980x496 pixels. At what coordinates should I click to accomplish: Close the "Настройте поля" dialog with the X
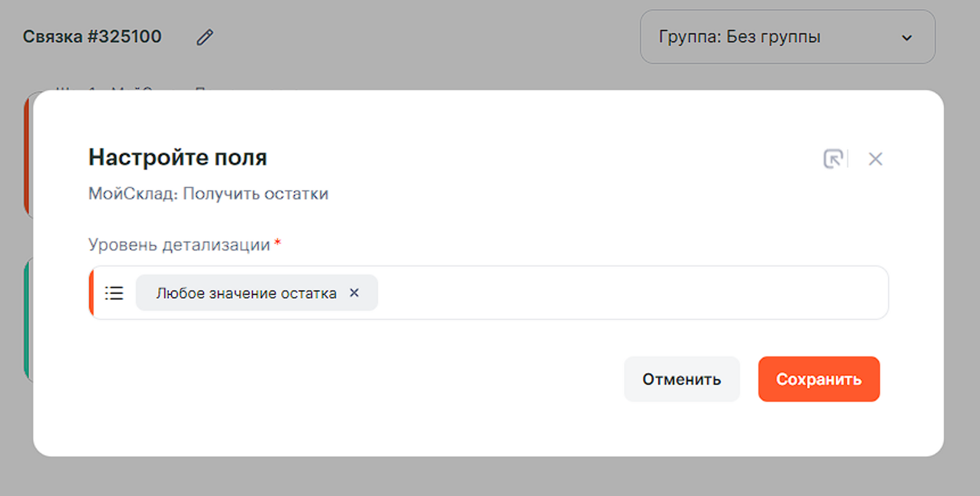pyautogui.click(x=875, y=159)
